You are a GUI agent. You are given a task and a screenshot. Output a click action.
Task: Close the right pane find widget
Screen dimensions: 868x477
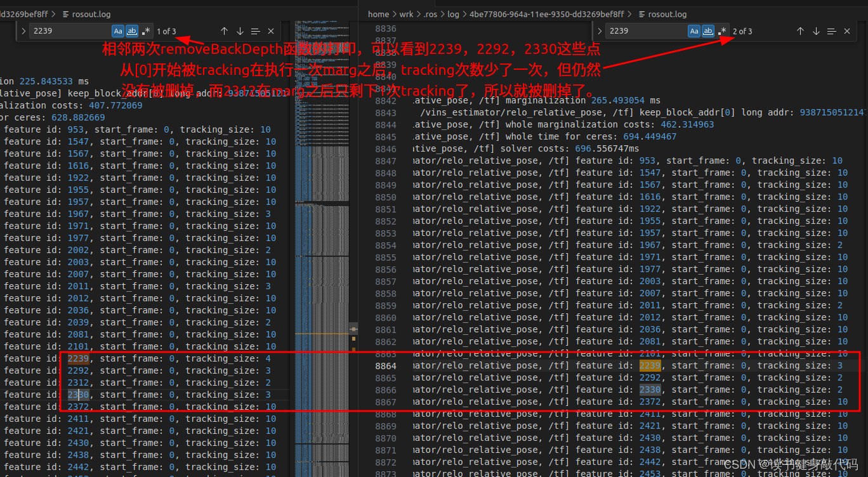click(x=847, y=31)
